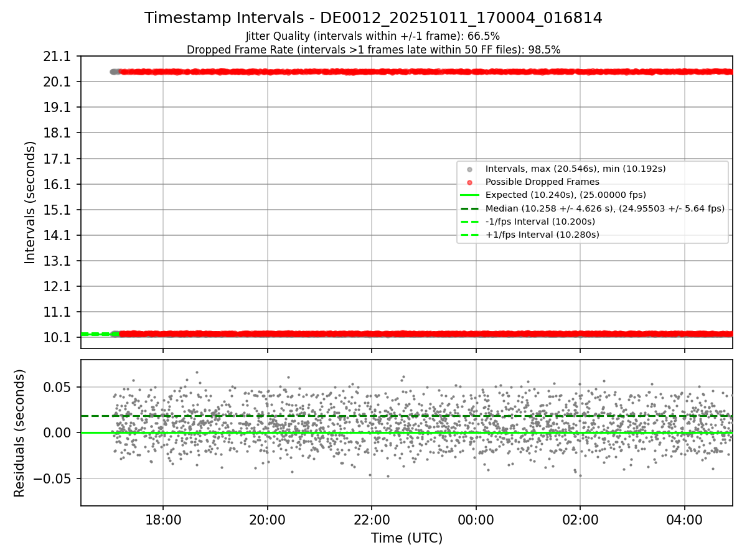Click the upper red dropped-frames band near 20.5 seconds
This screenshot has width=747, height=560.
[x=426, y=72]
